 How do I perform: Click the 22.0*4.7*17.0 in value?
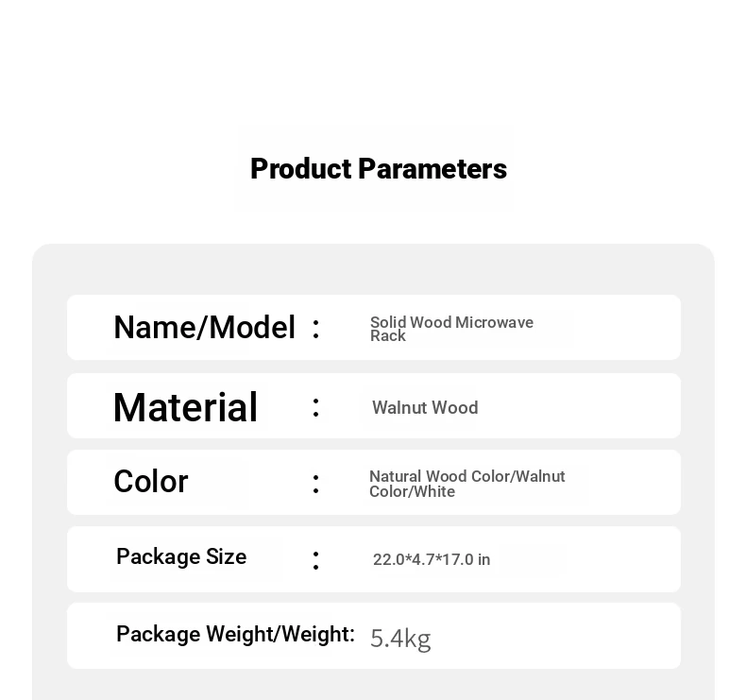(432, 559)
